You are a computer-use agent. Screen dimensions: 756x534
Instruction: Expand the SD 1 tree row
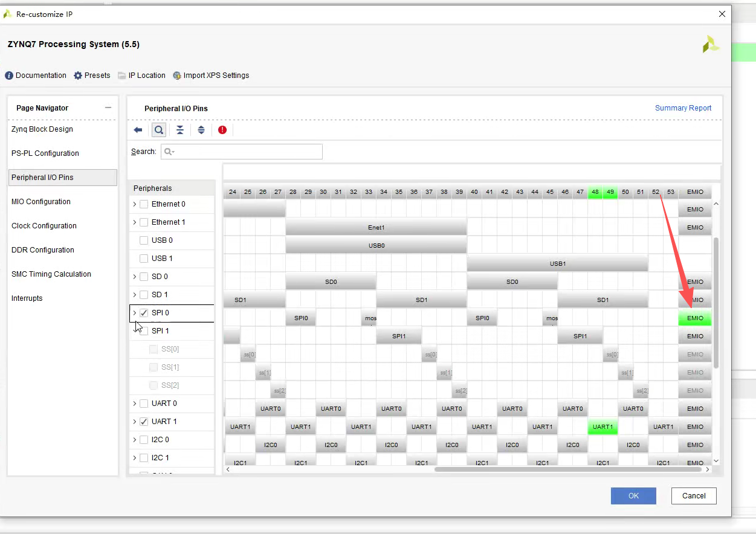(x=134, y=295)
